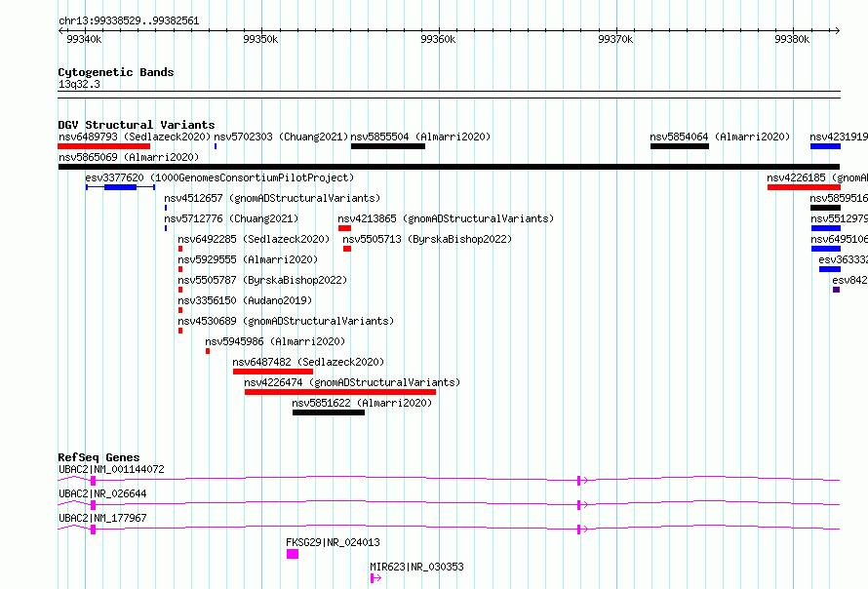The width and height of the screenshot is (868, 589).
Task: Select the purple esv842 variant marker
Action: 837,290
